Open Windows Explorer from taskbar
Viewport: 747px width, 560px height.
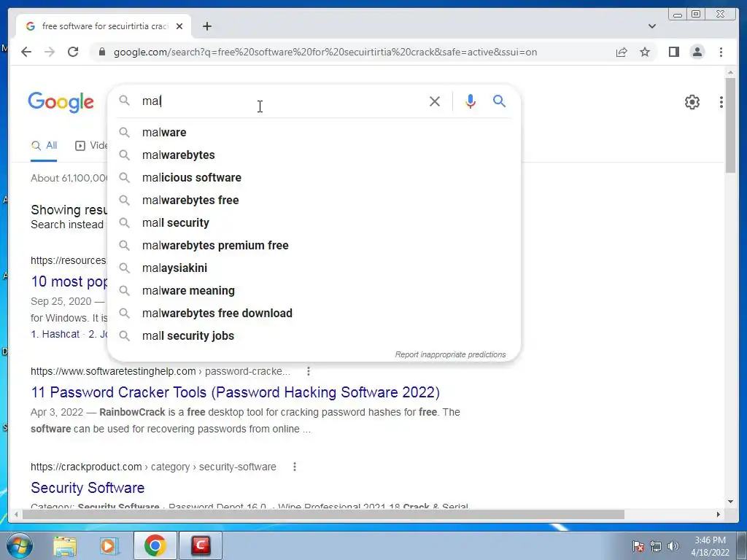pyautogui.click(x=65, y=546)
